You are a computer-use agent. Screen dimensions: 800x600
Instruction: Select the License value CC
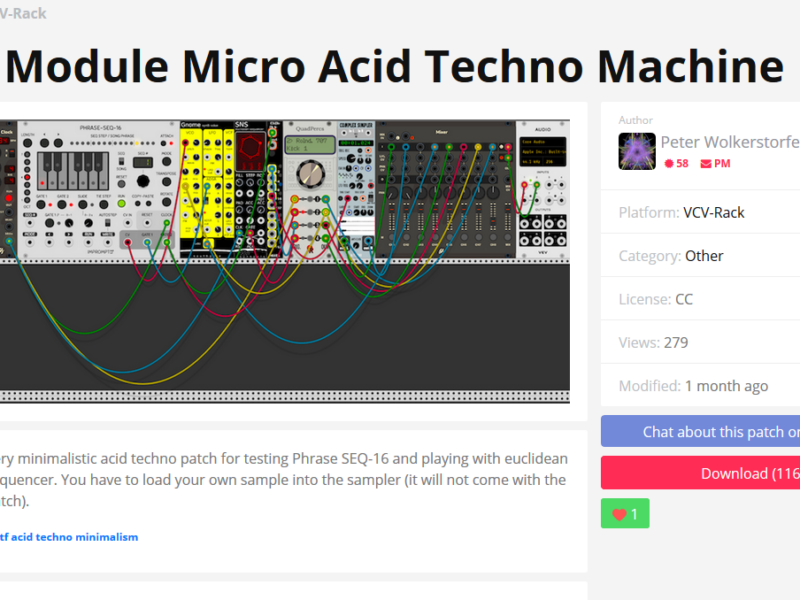tap(684, 299)
